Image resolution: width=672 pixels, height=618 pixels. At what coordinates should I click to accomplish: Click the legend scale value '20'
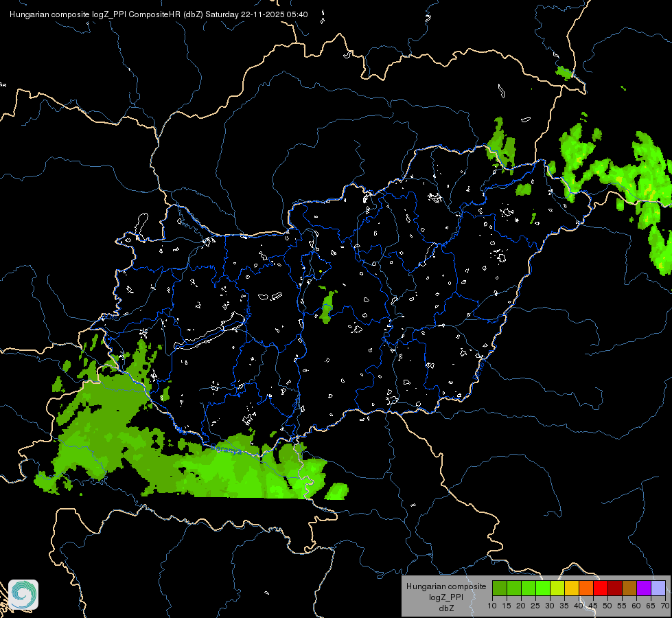[521, 606]
